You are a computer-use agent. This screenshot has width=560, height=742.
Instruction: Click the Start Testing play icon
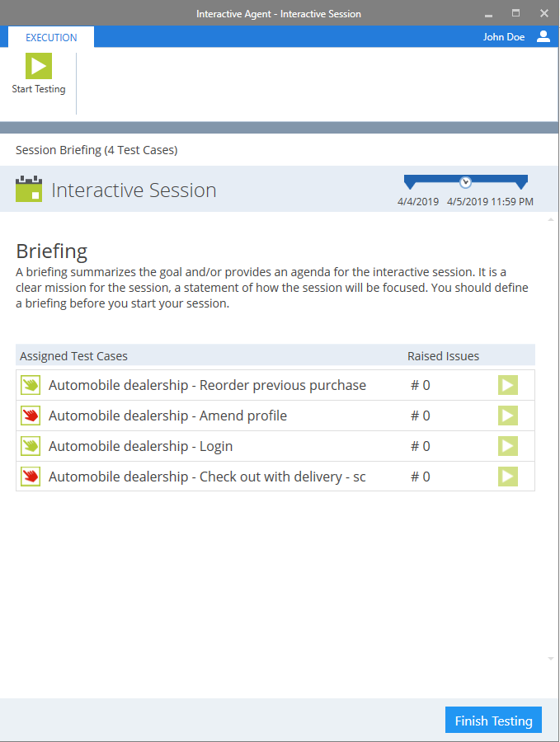pos(39,66)
